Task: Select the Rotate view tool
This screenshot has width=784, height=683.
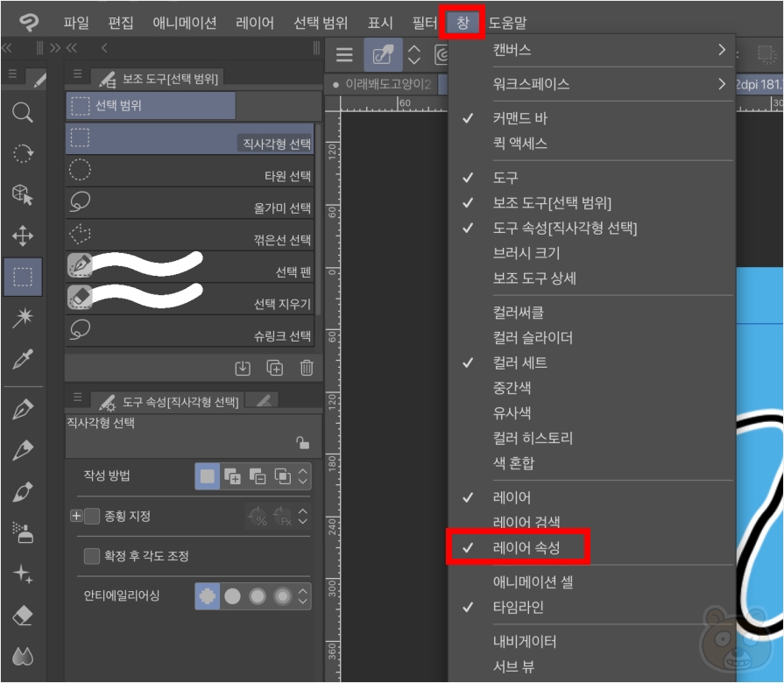Action: click(23, 153)
